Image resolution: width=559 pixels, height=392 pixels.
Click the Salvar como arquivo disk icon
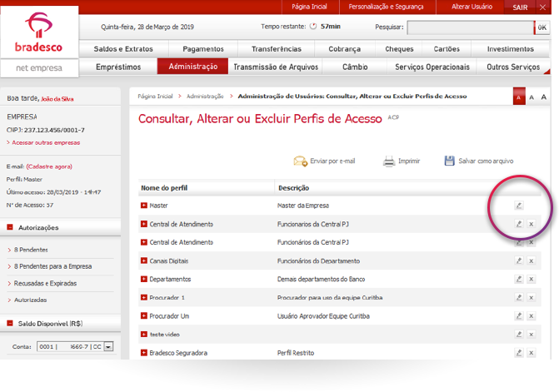click(449, 161)
